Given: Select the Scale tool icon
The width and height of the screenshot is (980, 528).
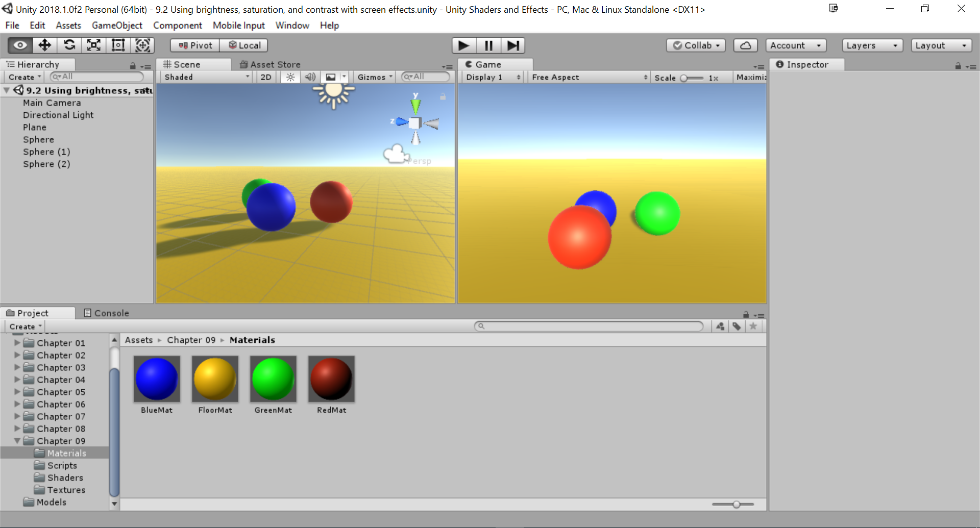Looking at the screenshot, I should [x=94, y=45].
